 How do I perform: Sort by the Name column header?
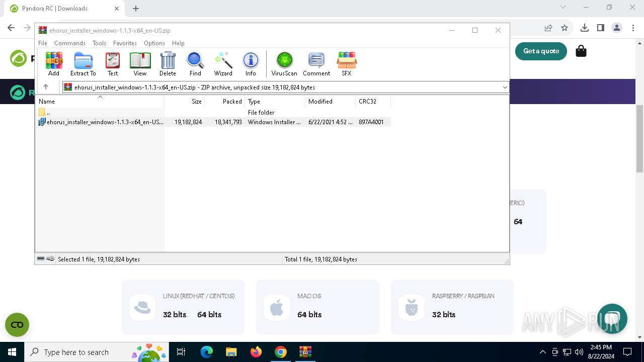coord(100,102)
